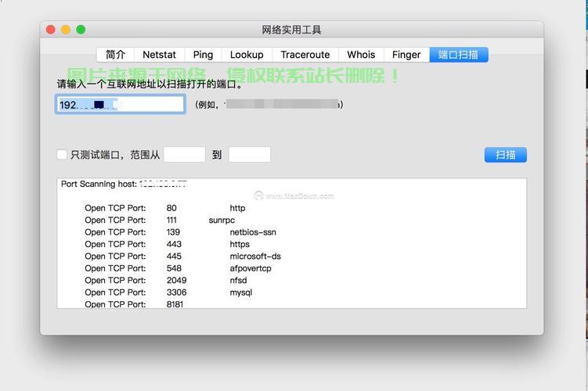Close the 网络实用工具 window
The height and width of the screenshot is (391, 588).
[x=51, y=30]
